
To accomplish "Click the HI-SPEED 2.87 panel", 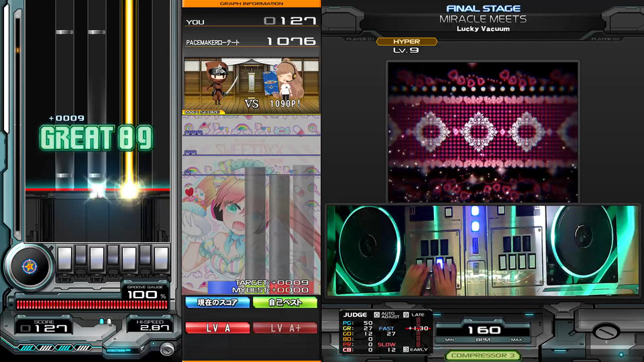I will pyautogui.click(x=150, y=325).
